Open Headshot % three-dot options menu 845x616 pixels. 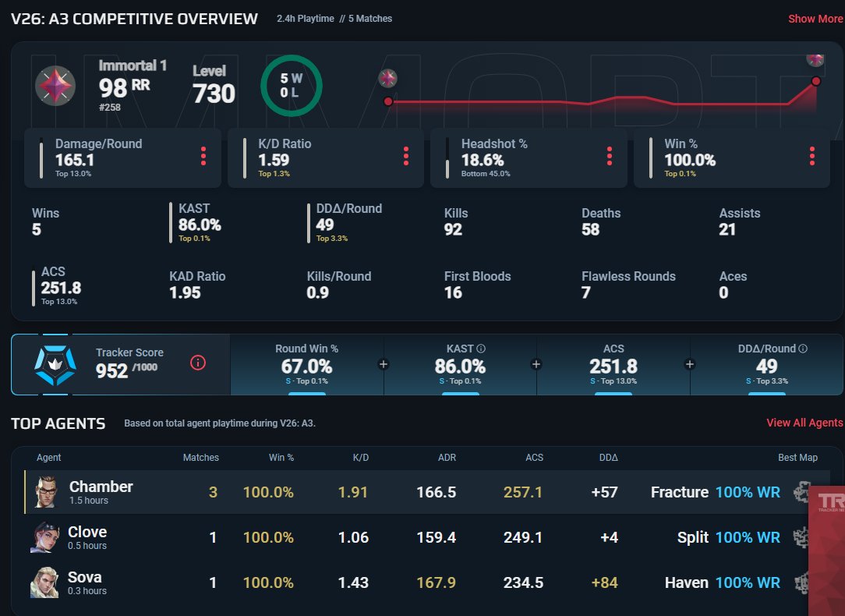pyautogui.click(x=609, y=156)
